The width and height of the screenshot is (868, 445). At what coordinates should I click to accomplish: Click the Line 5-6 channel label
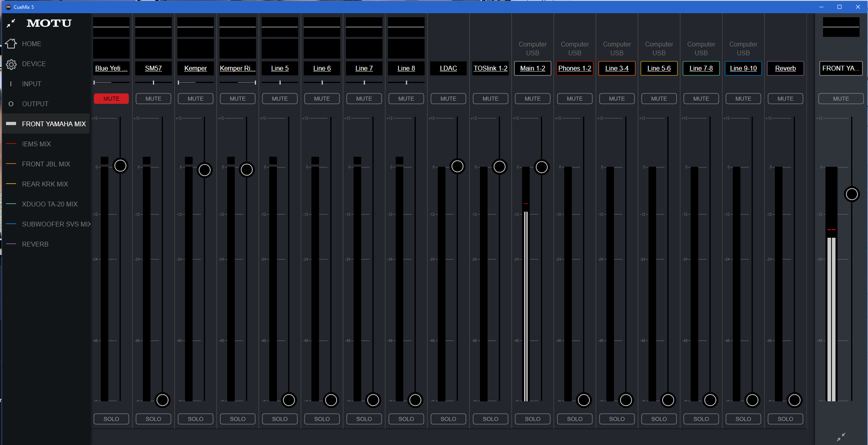pos(659,68)
